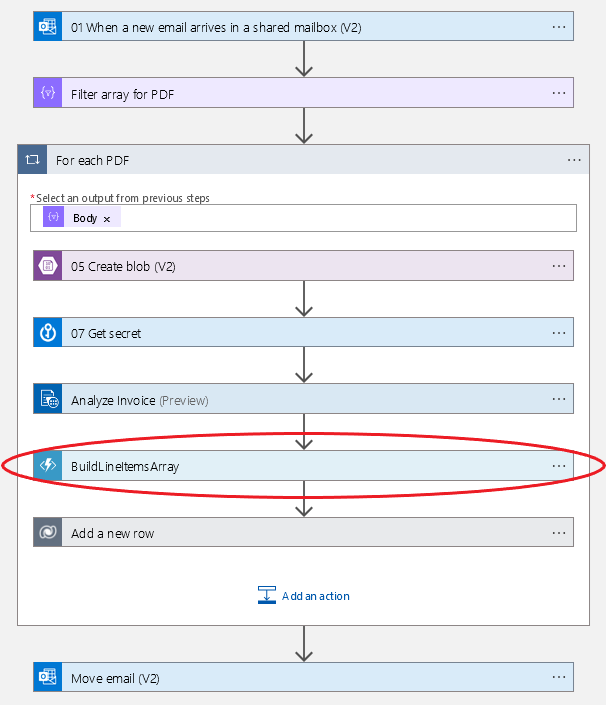Expand the Move email (V2) step
Image resolution: width=606 pixels, height=705 pixels.
tap(300, 678)
